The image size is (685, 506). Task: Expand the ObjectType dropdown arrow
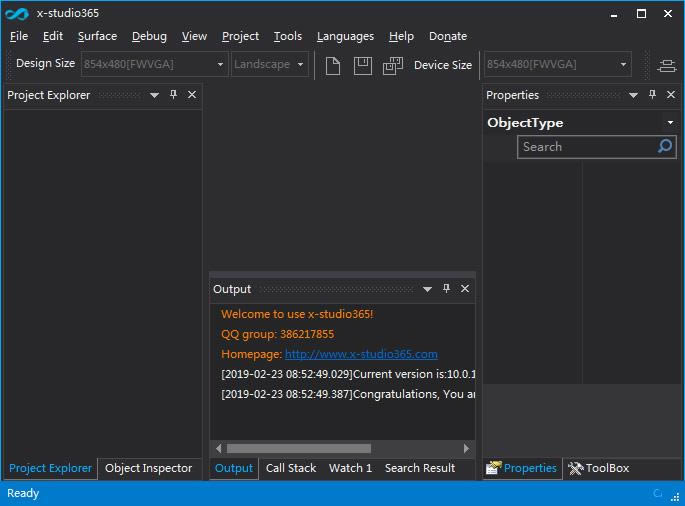670,123
